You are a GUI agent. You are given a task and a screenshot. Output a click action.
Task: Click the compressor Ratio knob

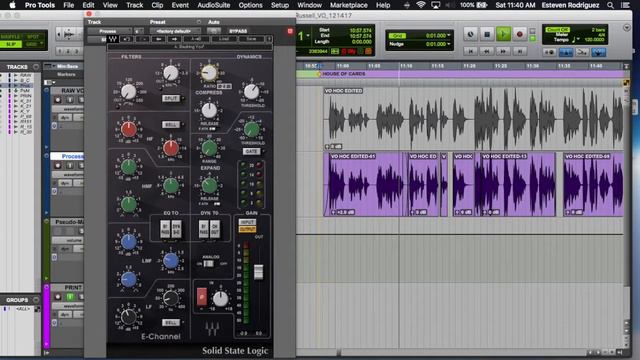tap(209, 73)
